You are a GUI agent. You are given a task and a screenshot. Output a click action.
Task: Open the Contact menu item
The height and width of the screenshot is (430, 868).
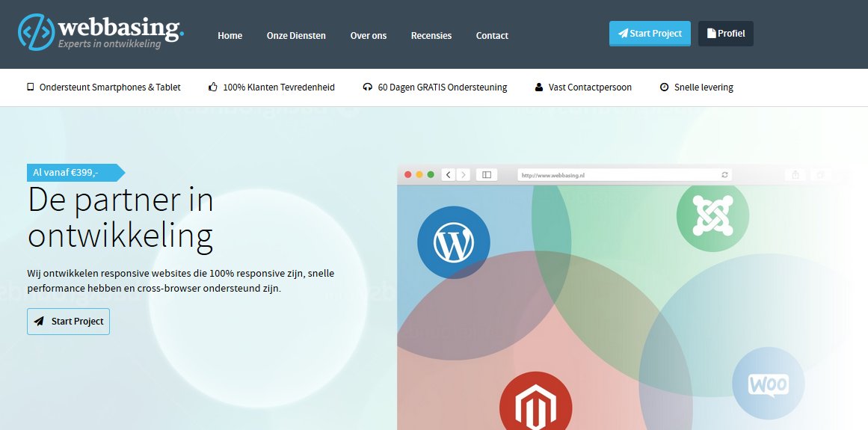[x=492, y=35]
